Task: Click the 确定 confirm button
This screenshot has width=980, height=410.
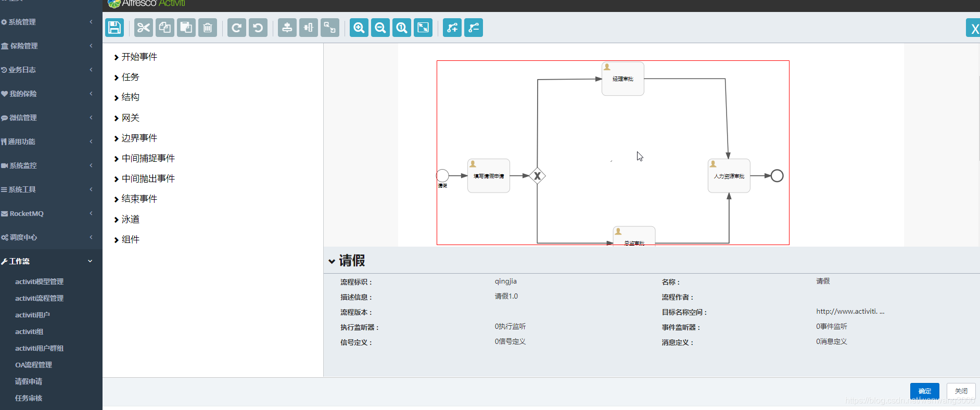Action: (925, 391)
